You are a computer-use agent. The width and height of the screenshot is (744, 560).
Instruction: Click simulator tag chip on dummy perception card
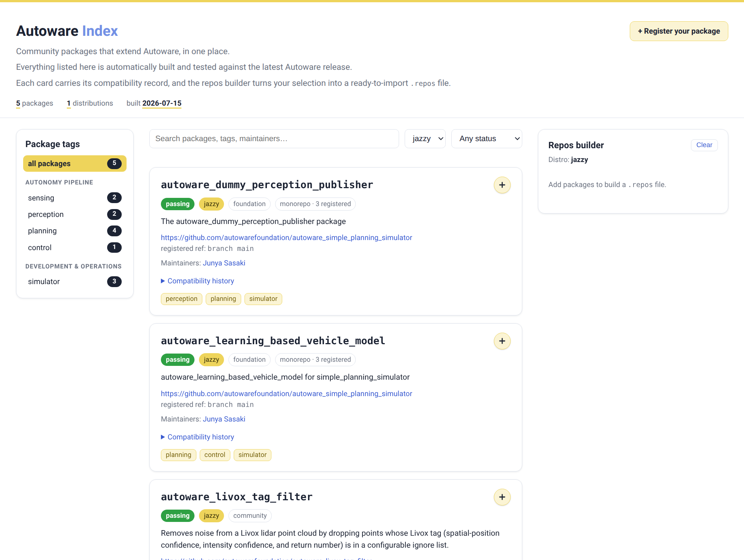[263, 299]
